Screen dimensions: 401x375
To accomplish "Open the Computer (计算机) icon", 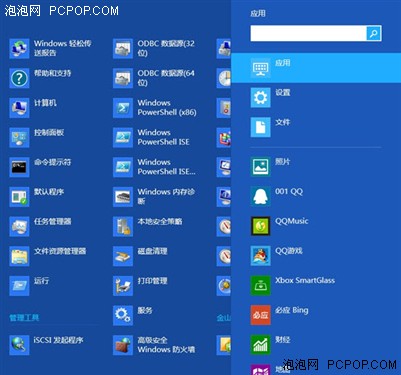I will coord(19,108).
